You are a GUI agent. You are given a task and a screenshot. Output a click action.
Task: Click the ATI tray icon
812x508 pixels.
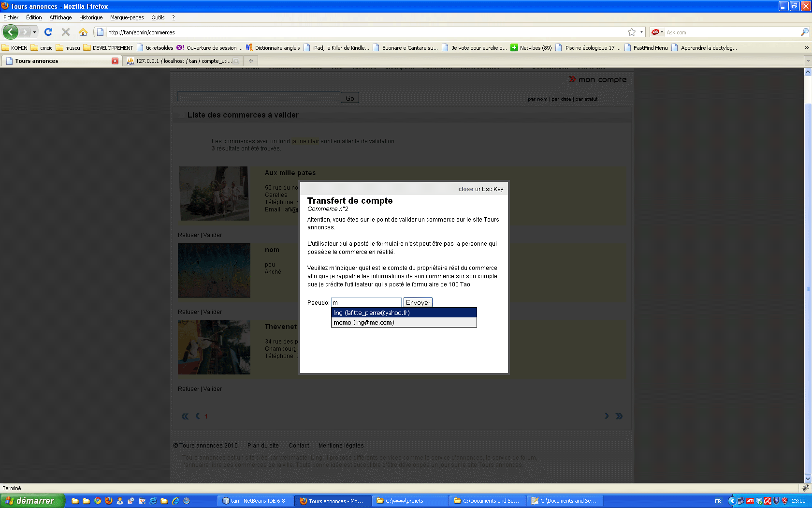coord(750,501)
